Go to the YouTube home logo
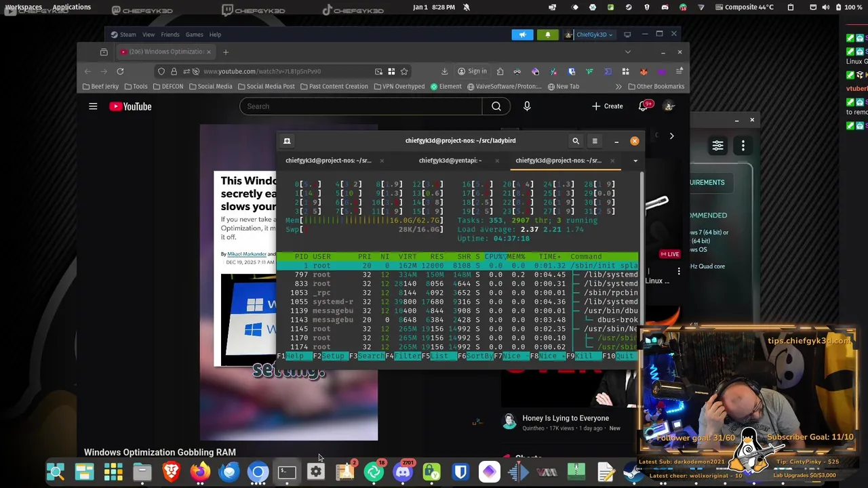The height and width of the screenshot is (488, 868). point(130,106)
